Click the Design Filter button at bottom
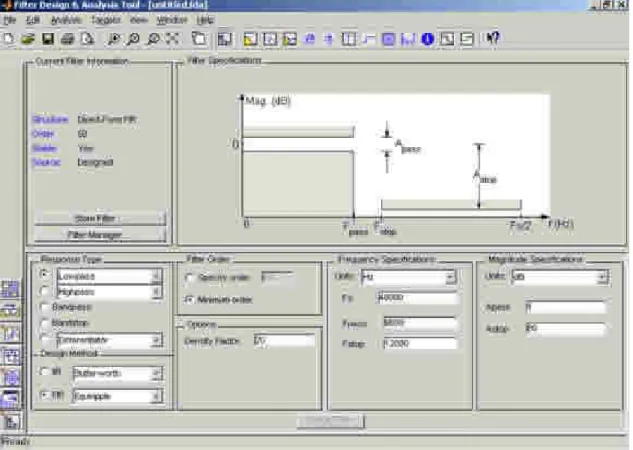Image resolution: width=633 pixels, height=450 pixels. click(x=331, y=421)
